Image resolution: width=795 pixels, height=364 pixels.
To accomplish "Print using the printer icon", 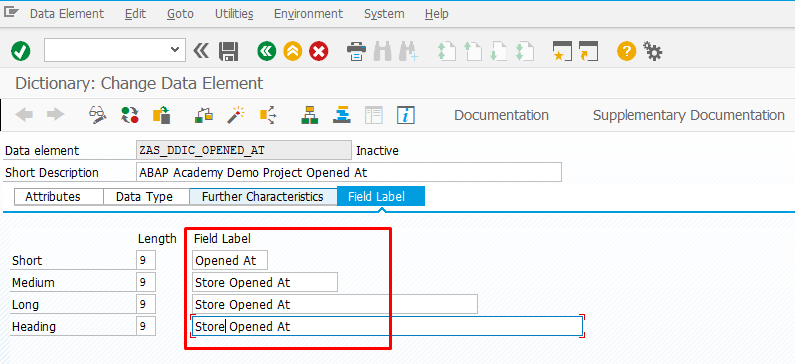I will (356, 51).
